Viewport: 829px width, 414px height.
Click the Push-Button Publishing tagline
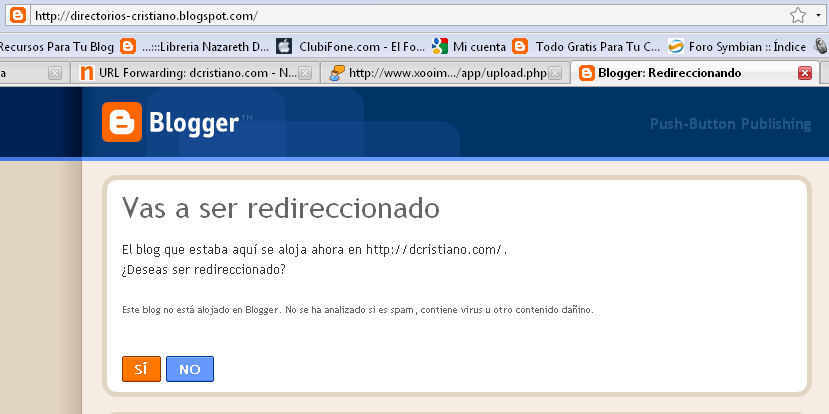click(731, 124)
